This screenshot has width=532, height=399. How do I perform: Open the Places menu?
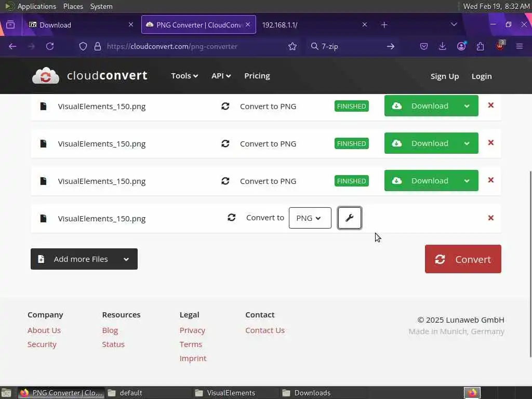coord(73,6)
